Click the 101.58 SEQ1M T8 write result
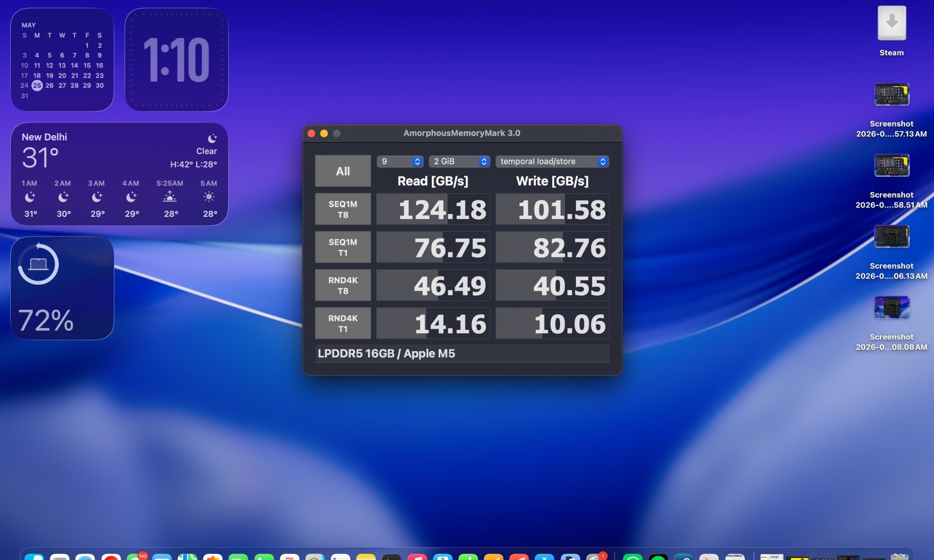 point(552,209)
